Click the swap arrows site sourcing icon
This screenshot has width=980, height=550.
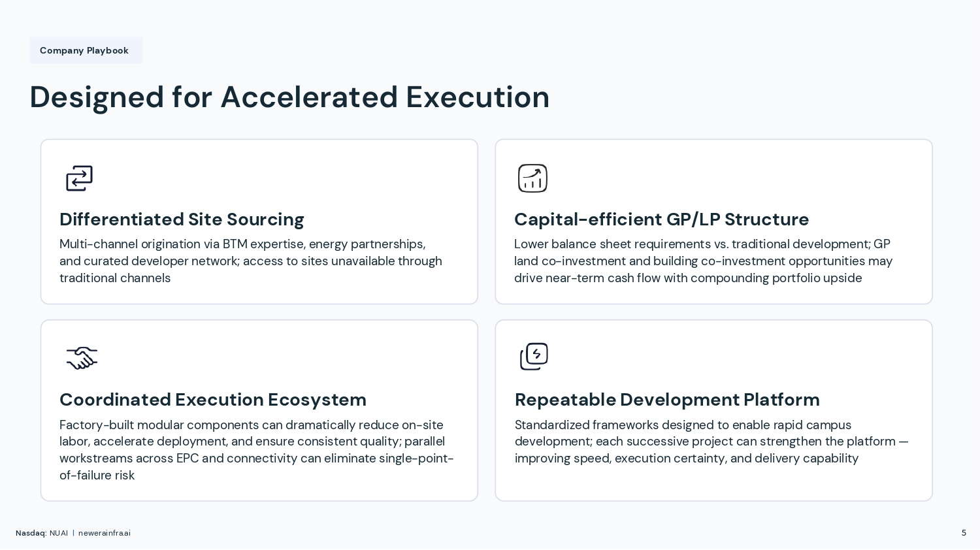point(79,178)
